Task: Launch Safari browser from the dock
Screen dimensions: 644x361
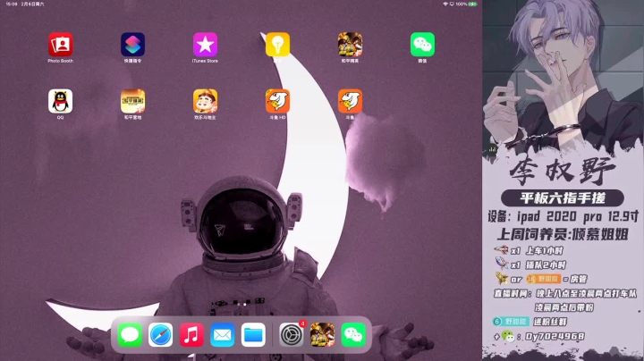Action: coord(161,335)
